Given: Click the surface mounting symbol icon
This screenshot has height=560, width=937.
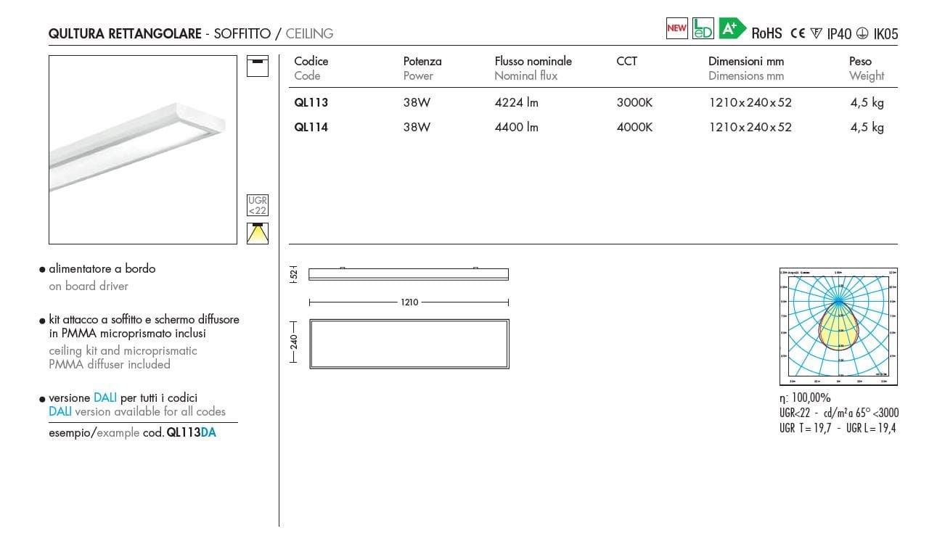Looking at the screenshot, I should click(x=258, y=64).
